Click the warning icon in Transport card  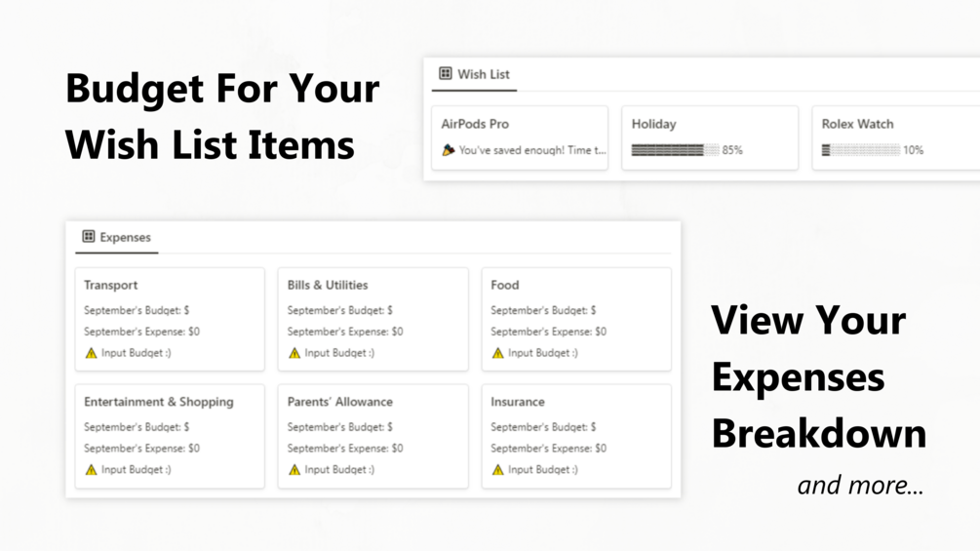click(x=92, y=353)
